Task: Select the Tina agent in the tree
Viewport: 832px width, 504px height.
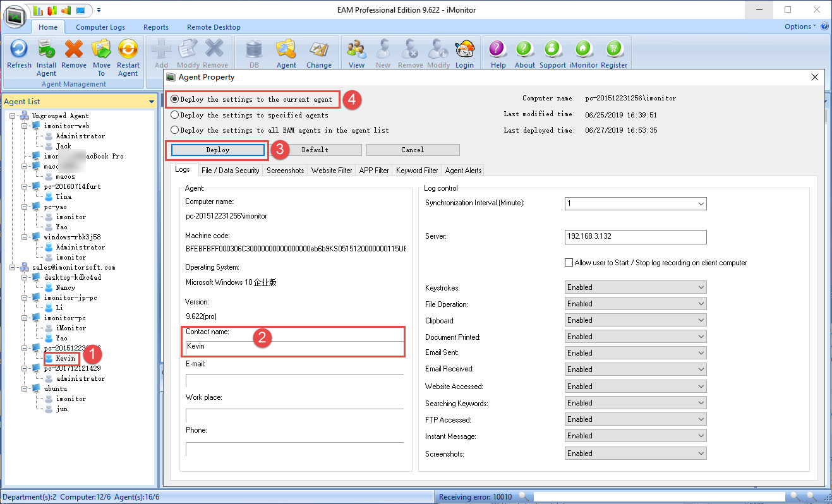Action: (x=63, y=196)
